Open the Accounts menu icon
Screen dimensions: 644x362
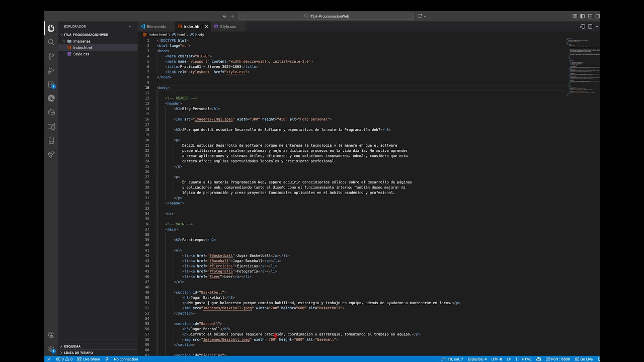pos(51,335)
